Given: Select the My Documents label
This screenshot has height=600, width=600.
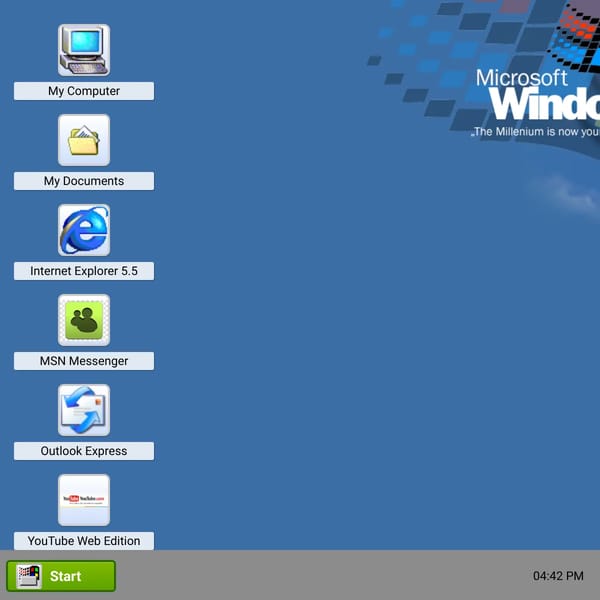Looking at the screenshot, I should [84, 181].
